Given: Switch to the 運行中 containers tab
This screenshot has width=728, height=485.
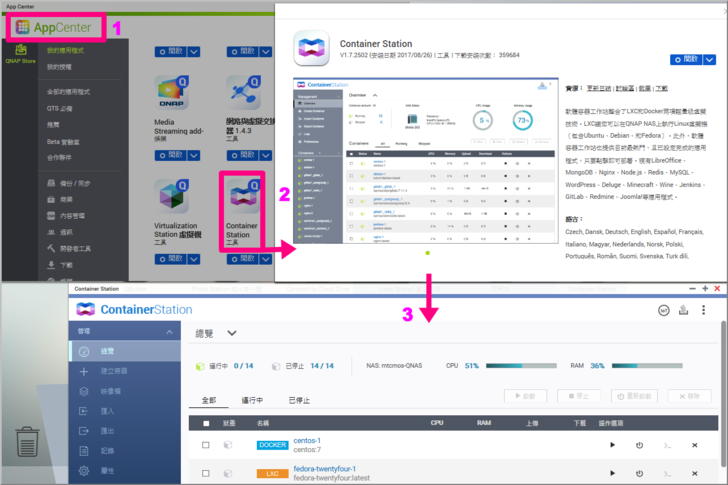Looking at the screenshot, I should coord(252,400).
